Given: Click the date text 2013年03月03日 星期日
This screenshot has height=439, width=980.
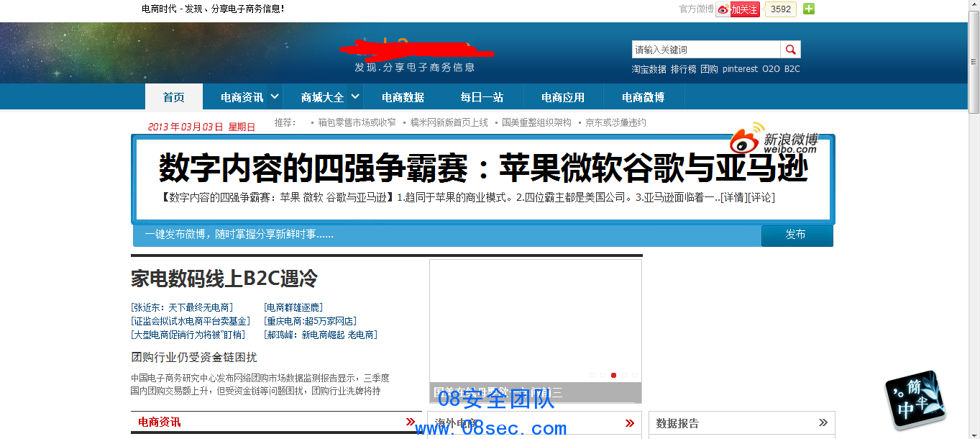Looking at the screenshot, I should tap(201, 127).
